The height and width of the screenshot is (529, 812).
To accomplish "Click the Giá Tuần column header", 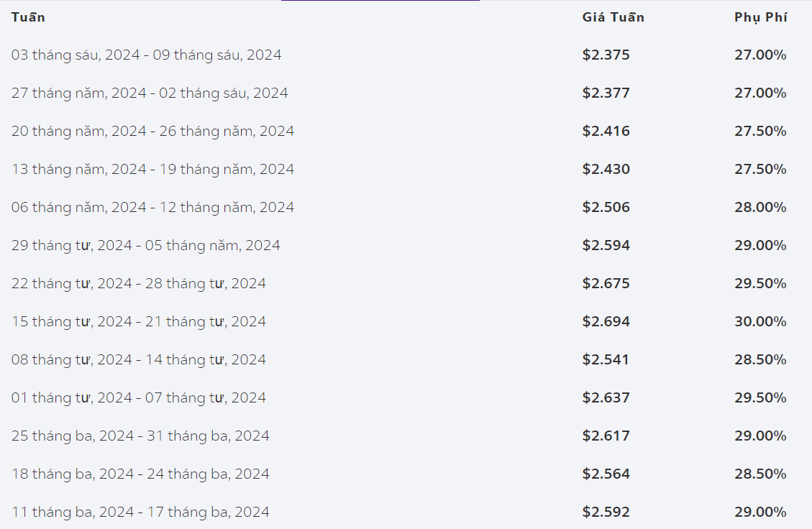I will coord(613,17).
